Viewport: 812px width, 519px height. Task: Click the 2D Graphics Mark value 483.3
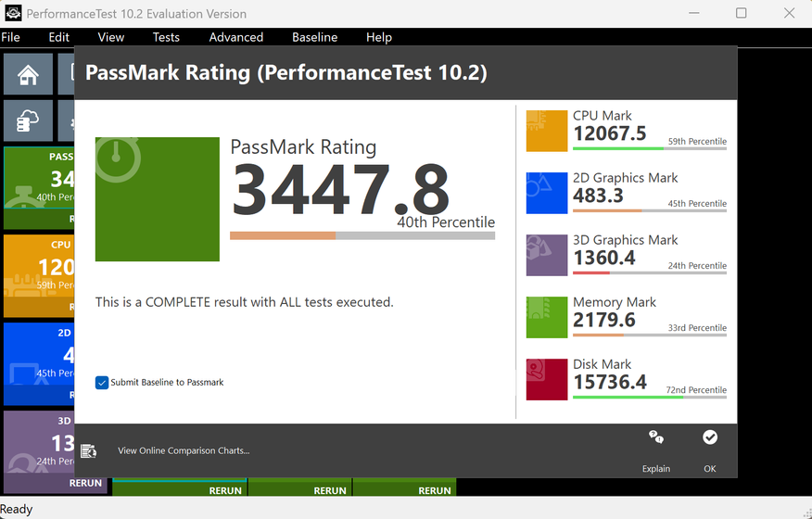tap(598, 196)
